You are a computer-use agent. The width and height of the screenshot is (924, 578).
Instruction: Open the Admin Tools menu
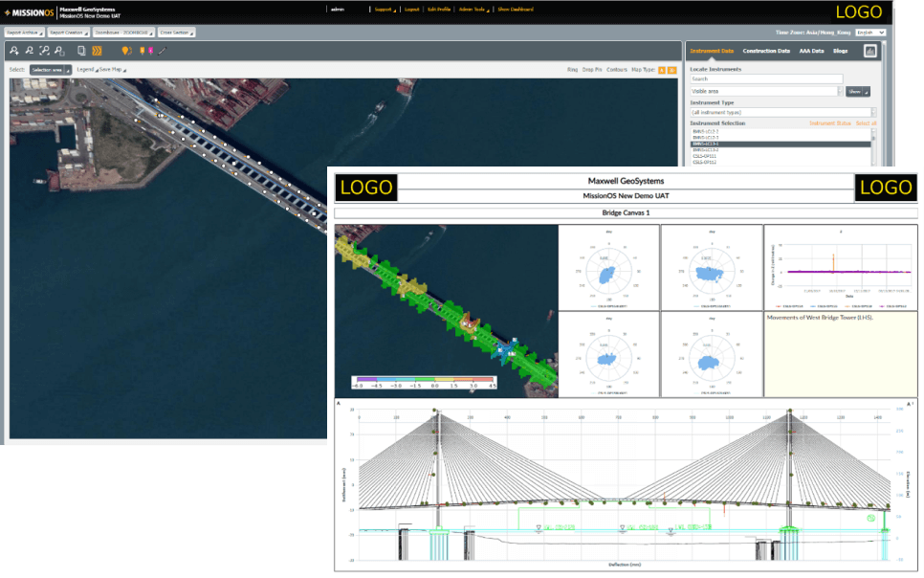[473, 10]
